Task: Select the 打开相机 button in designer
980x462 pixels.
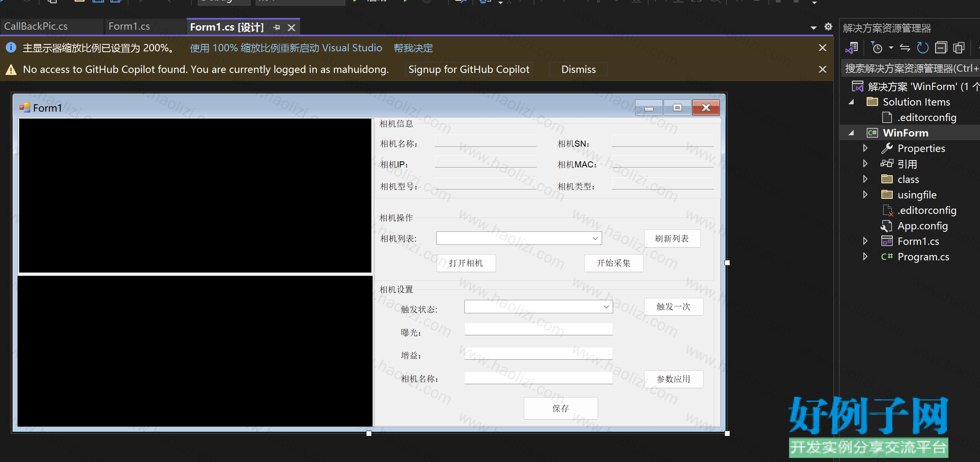Action: 466,263
